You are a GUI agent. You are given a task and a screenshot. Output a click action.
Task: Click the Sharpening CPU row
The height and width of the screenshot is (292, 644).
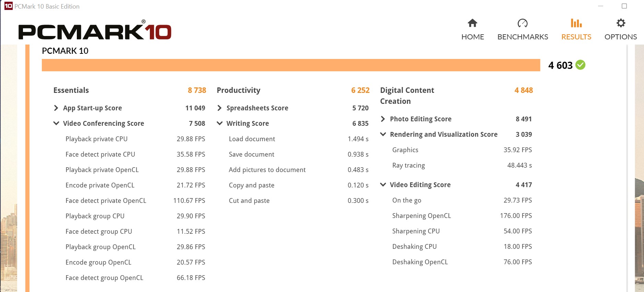462,231
